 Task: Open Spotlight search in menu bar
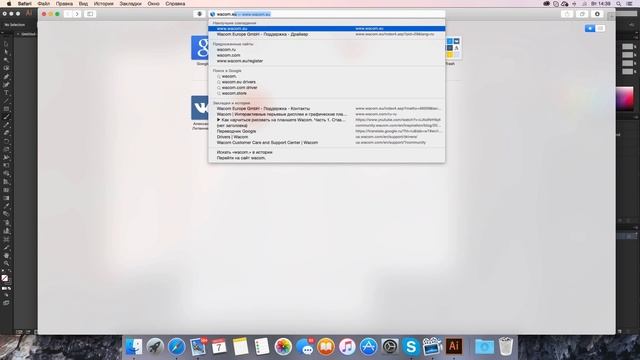619,4
